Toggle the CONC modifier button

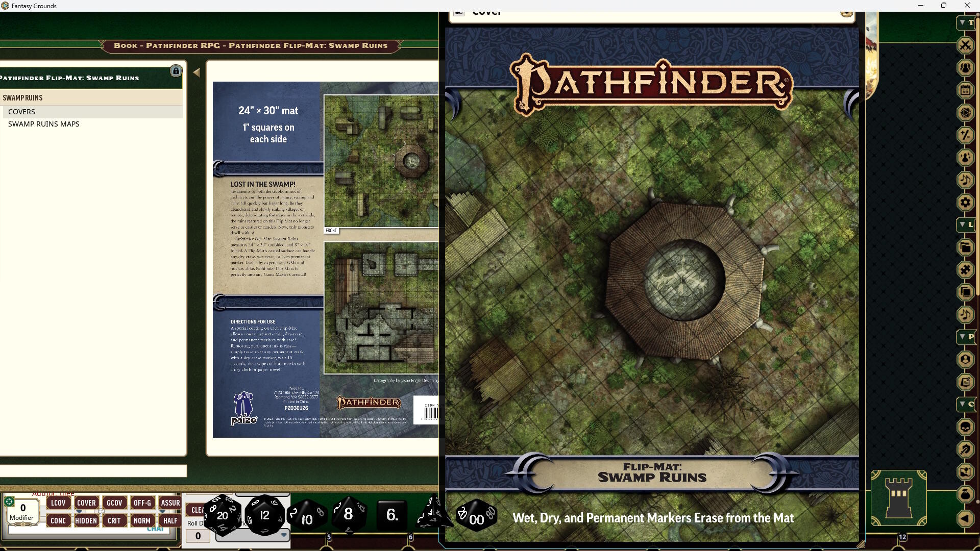click(58, 521)
